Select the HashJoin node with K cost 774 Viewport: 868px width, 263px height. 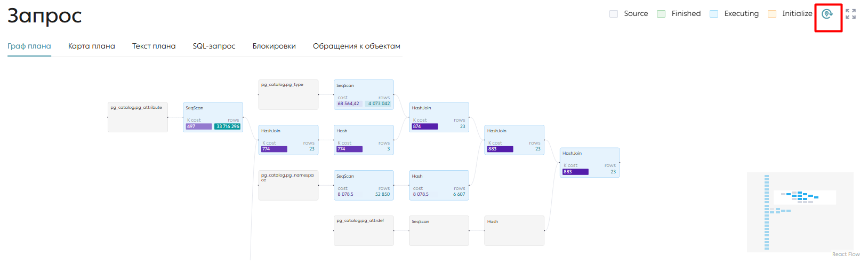pyautogui.click(x=288, y=140)
